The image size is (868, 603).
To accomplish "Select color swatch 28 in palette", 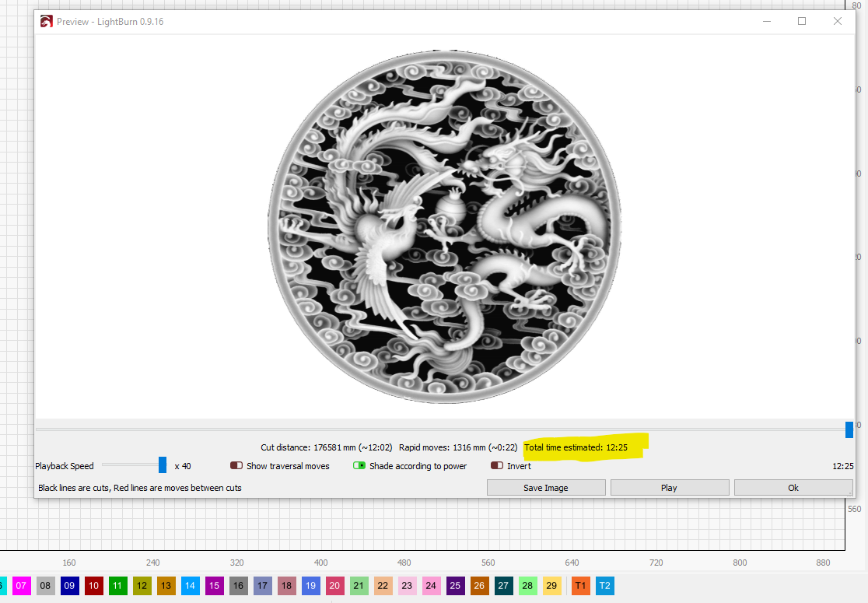I will tap(527, 586).
